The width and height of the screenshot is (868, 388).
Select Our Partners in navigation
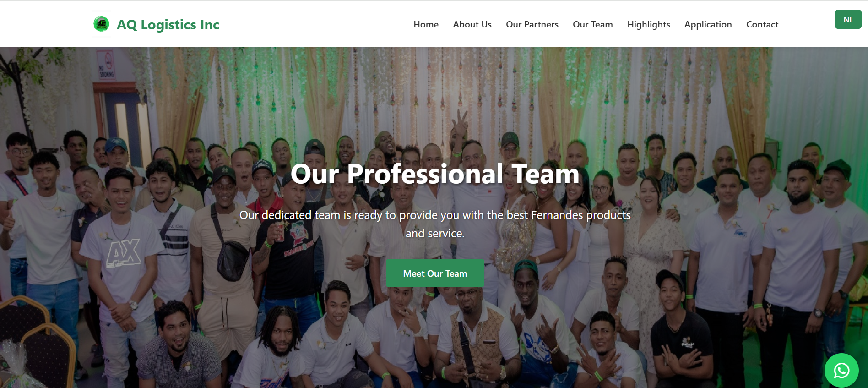(x=532, y=24)
